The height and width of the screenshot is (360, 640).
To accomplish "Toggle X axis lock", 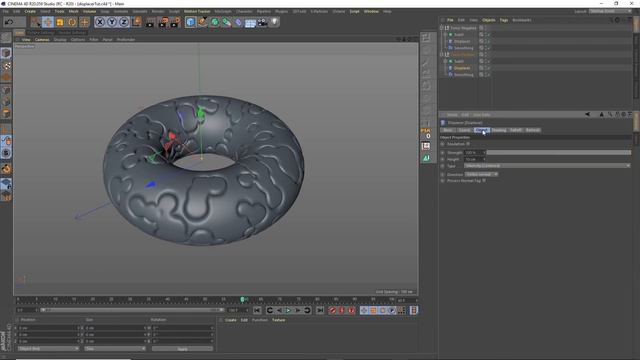I will tap(100, 22).
